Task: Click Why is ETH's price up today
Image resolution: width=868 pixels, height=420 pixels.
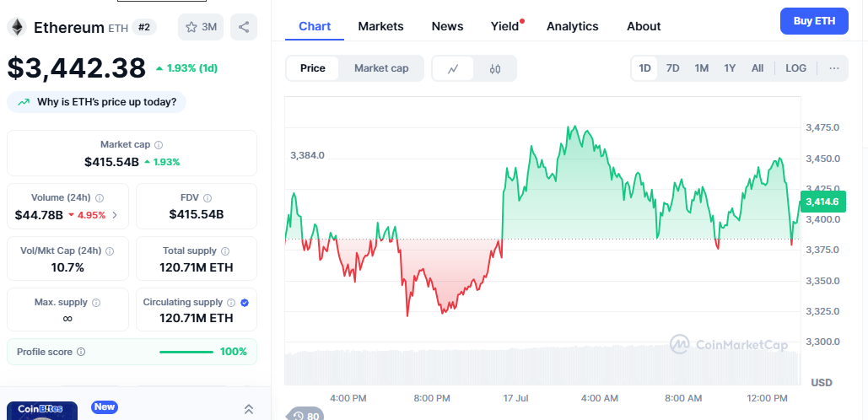Action: pyautogui.click(x=96, y=102)
